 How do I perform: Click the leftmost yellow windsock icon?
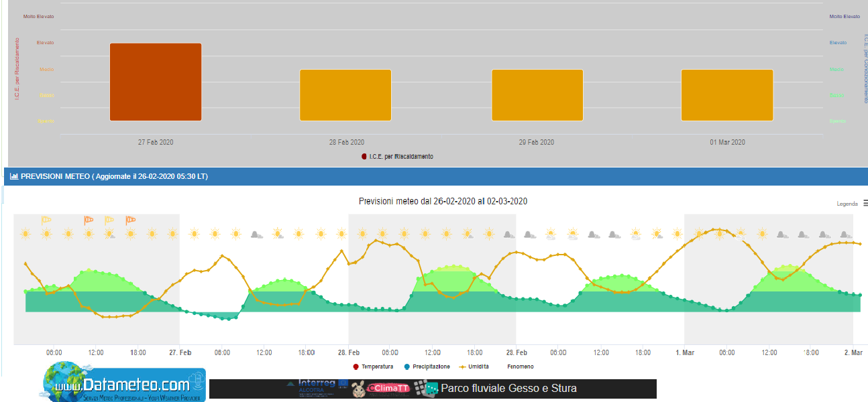tap(46, 220)
